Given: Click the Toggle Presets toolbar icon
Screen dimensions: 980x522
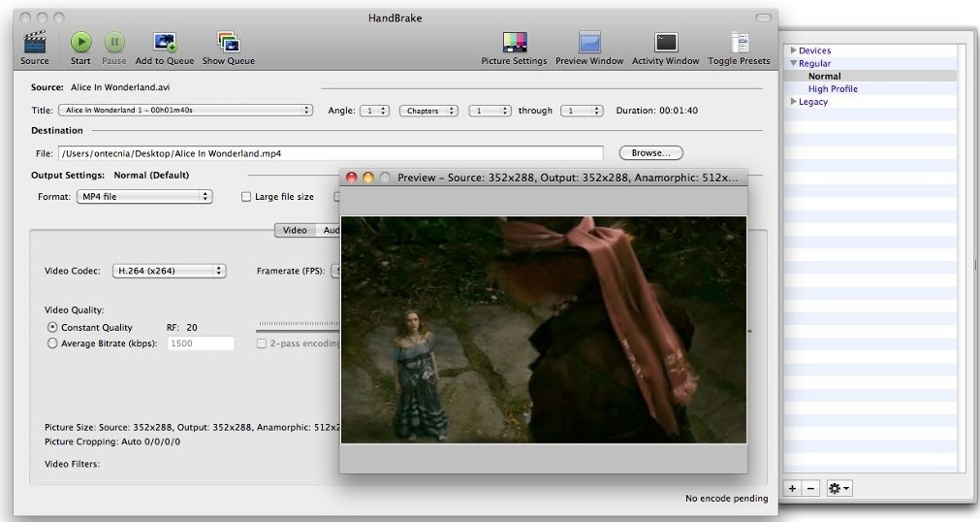Looking at the screenshot, I should click(740, 43).
